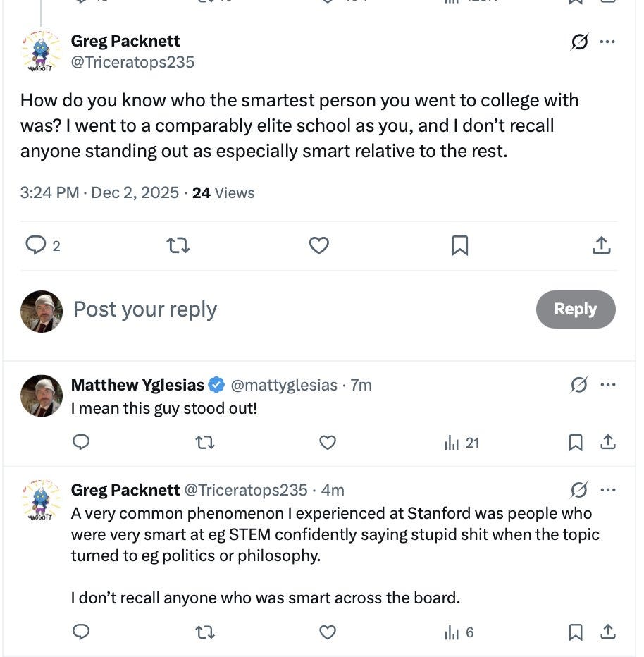Viewport: 644px width, 657px height.
Task: Like the main tweet about smartest person
Action: pyautogui.click(x=319, y=245)
